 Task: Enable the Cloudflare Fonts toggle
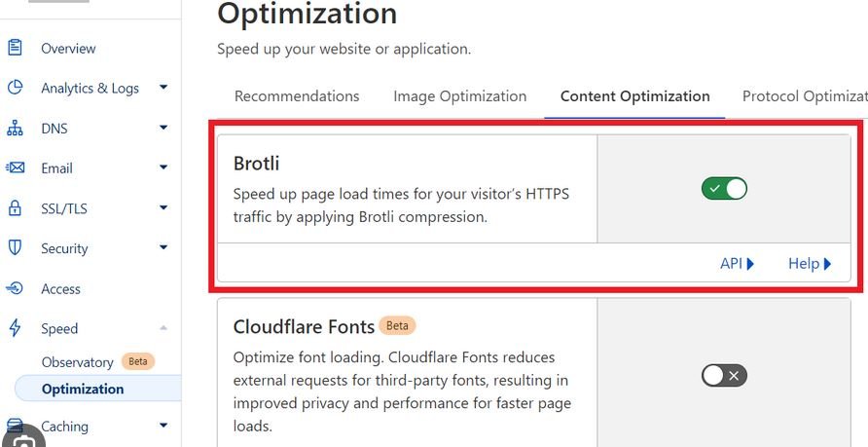[724, 375]
